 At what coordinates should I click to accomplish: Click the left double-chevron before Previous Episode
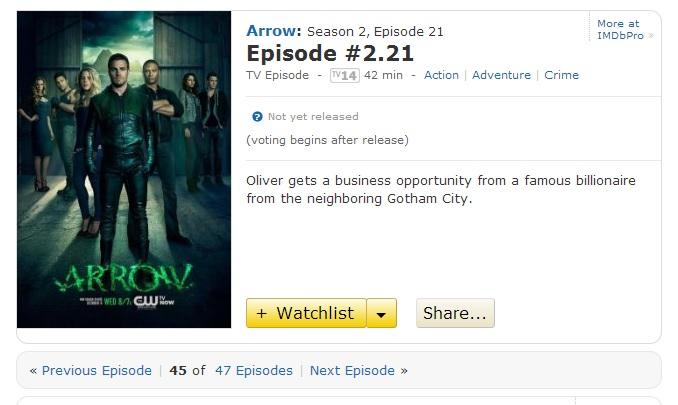(x=33, y=371)
